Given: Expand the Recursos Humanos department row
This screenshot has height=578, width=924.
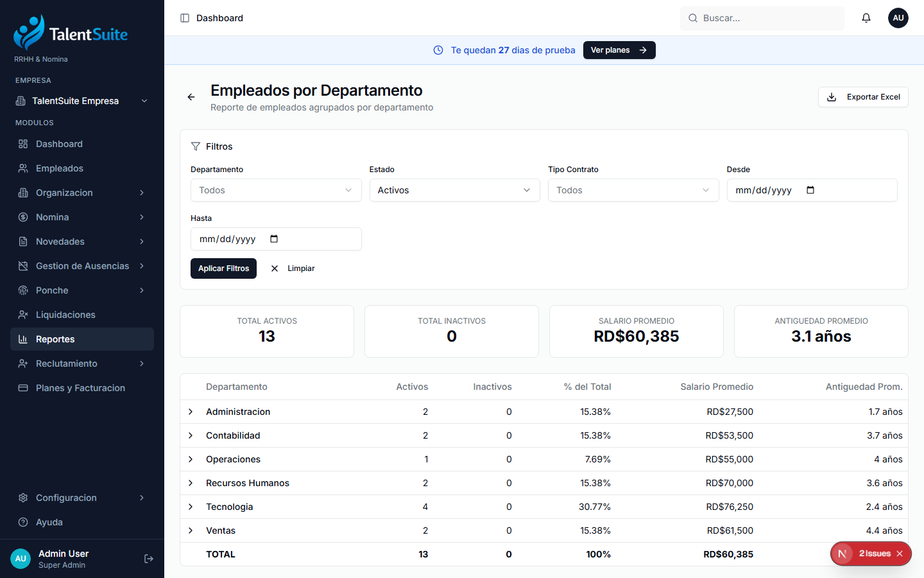Looking at the screenshot, I should point(191,483).
